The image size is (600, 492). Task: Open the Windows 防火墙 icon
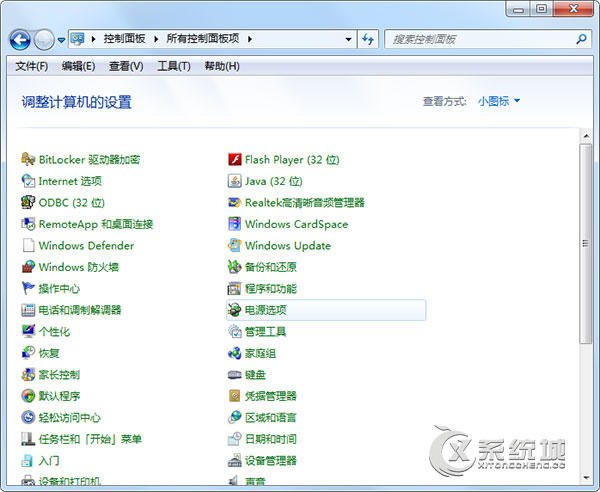28,267
